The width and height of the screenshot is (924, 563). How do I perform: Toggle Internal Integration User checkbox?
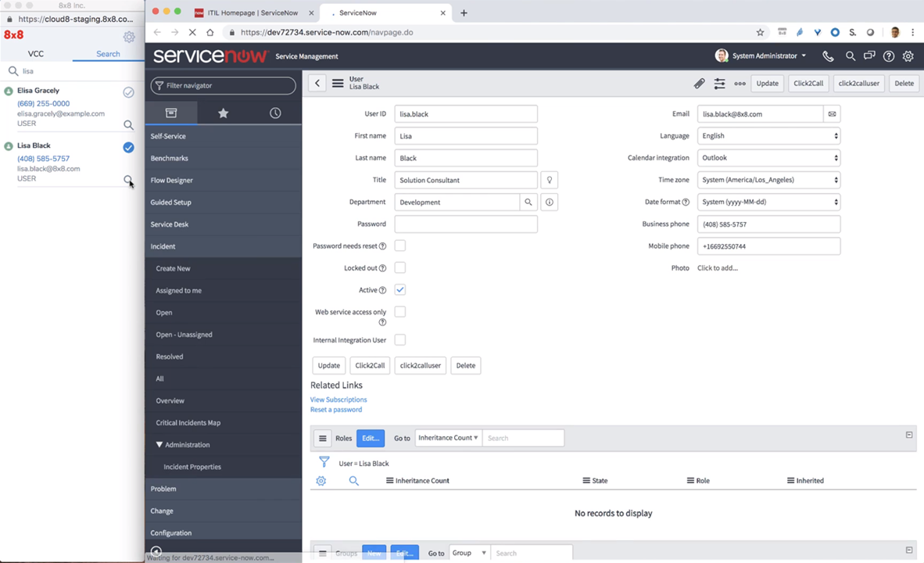400,339
